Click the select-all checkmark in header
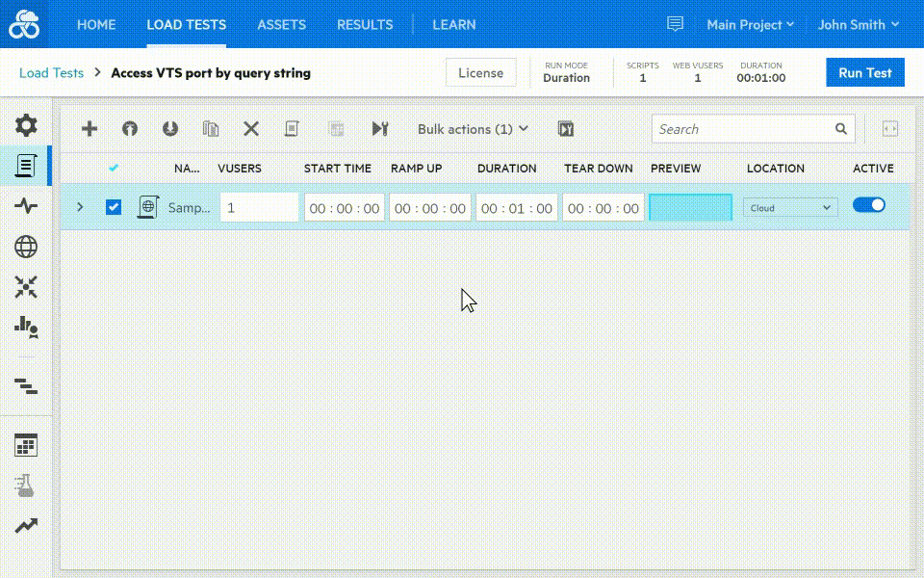The width and height of the screenshot is (924, 578). (x=114, y=167)
